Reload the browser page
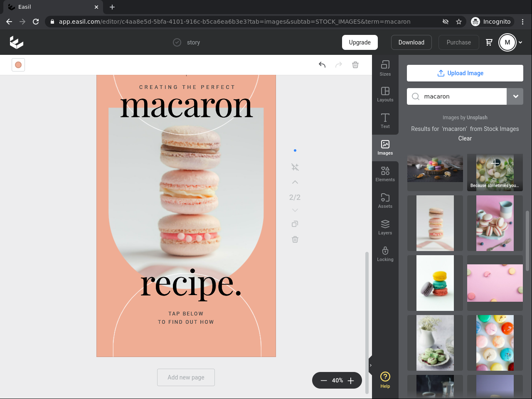 pyautogui.click(x=36, y=22)
